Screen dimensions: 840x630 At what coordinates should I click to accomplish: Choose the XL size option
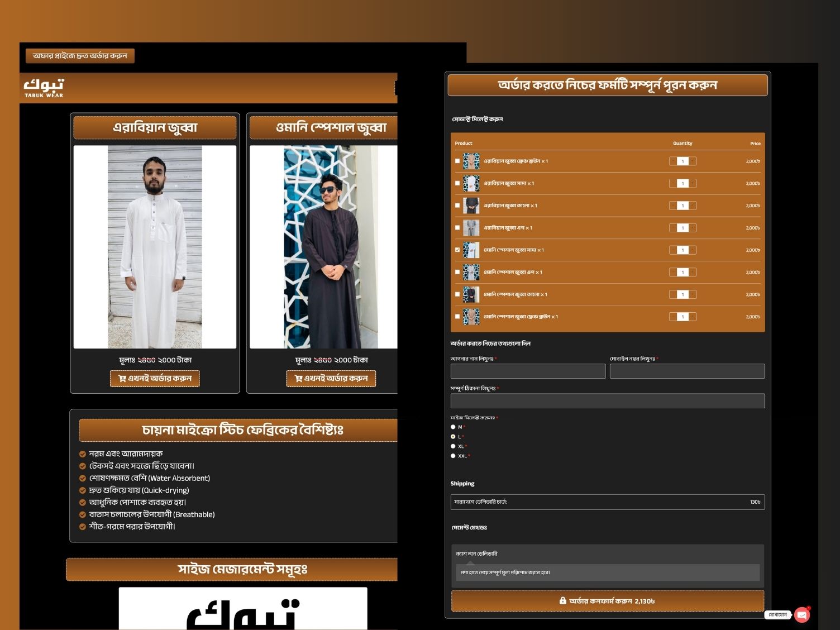[453, 446]
